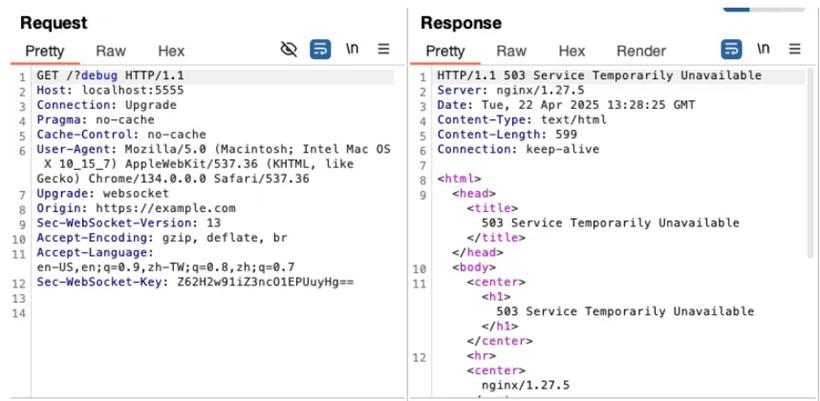Switch to the Raw tab in Response
Screen dimensions: 820x401
click(x=511, y=51)
